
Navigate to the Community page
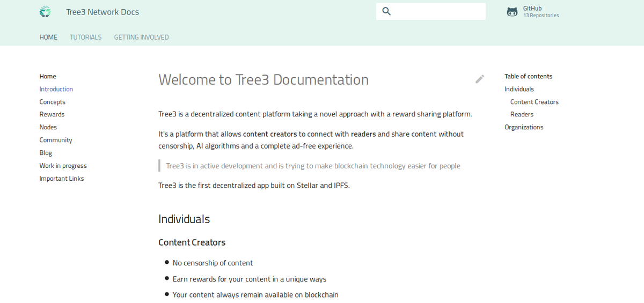tap(56, 140)
